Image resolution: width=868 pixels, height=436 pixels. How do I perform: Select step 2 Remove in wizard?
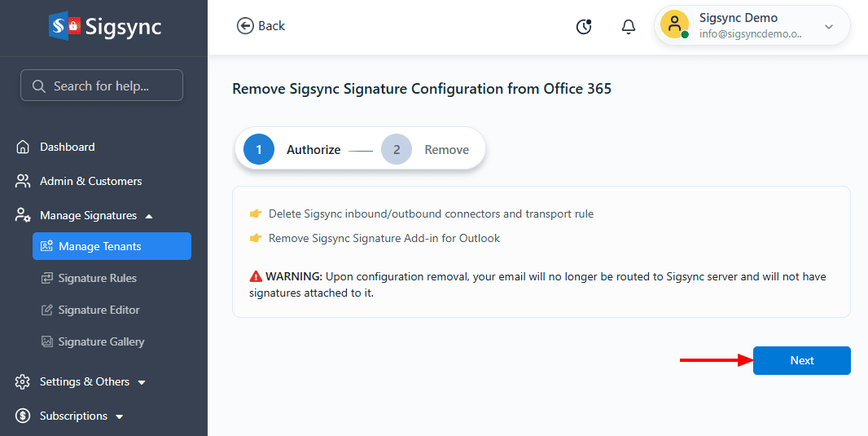(425, 150)
